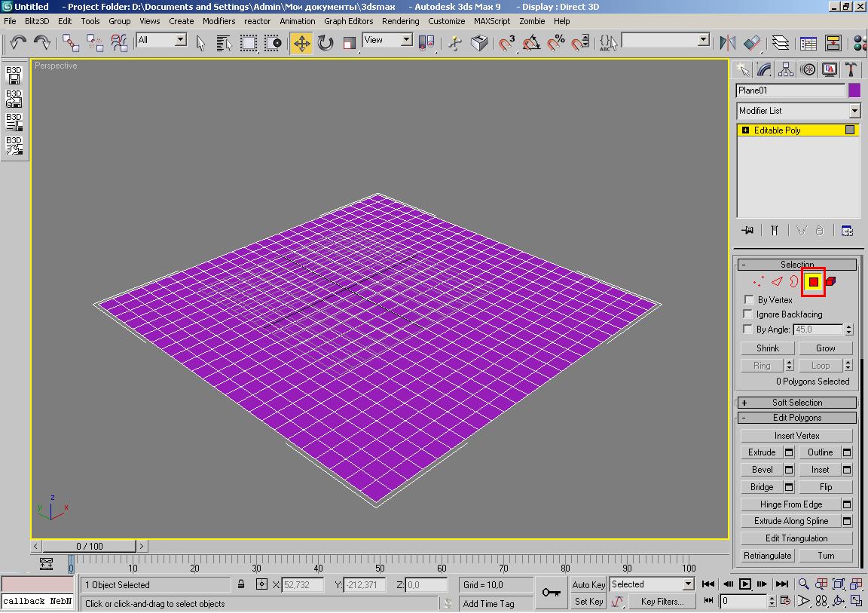Open the Modifiers menu

tap(219, 21)
